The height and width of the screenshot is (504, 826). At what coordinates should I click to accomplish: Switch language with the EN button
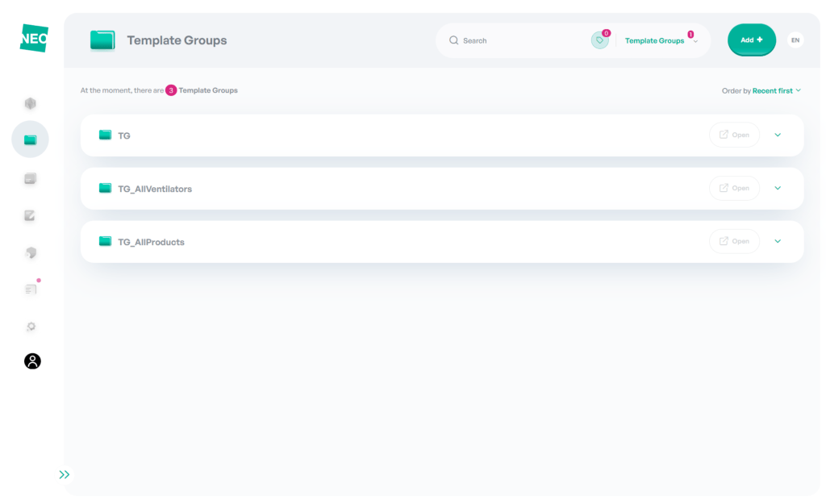point(795,40)
